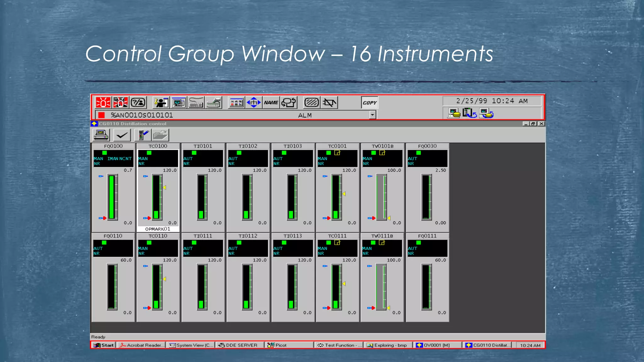Screen dimensions: 644x362
Task: Click the FQ0100 green bar graph
Action: point(112,197)
